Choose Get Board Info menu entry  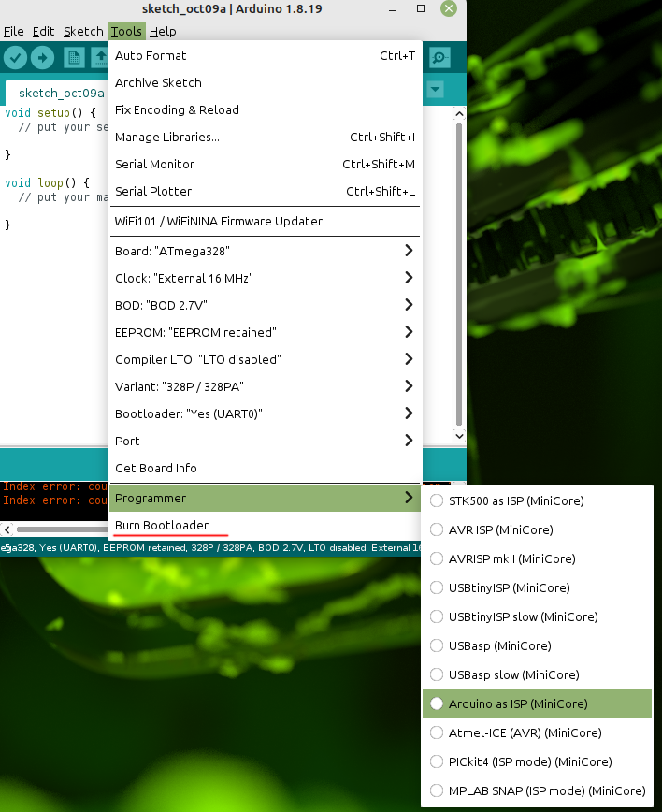[x=265, y=468]
